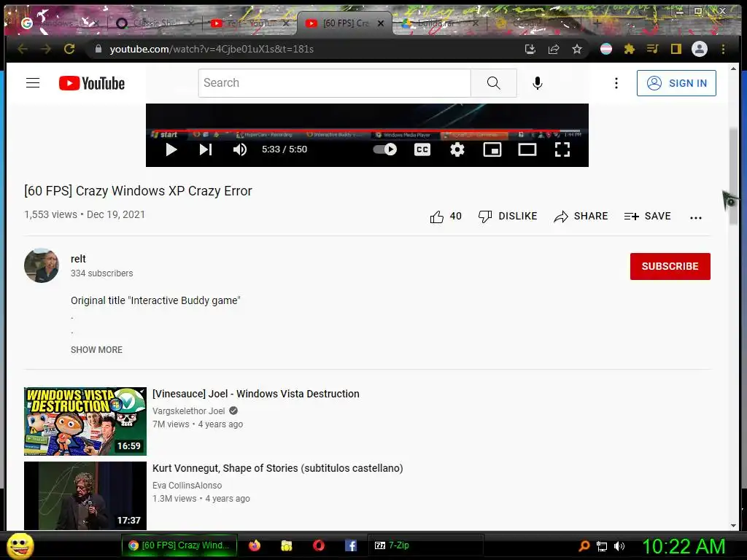Open Facebook taskbar shortcut
The image size is (747, 560).
(351, 545)
